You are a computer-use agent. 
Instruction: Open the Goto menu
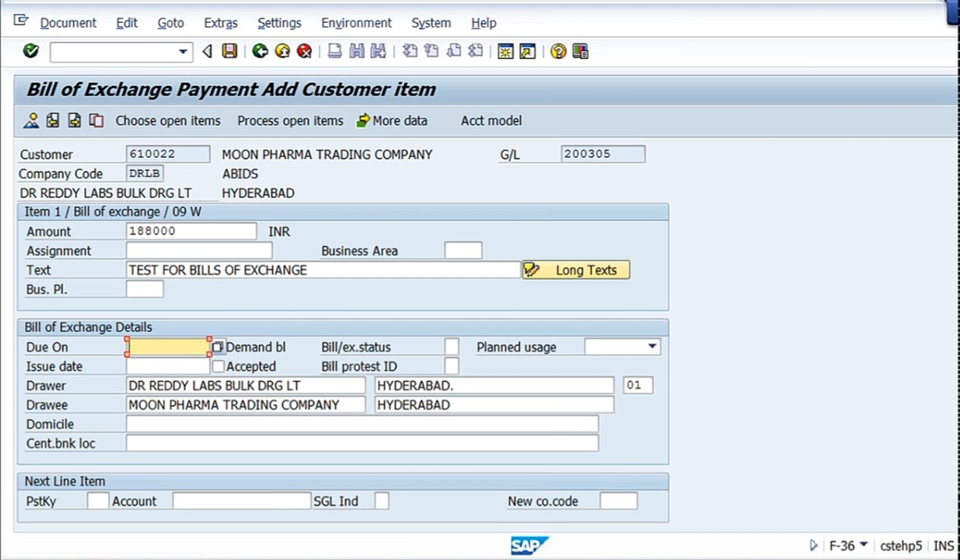click(171, 23)
